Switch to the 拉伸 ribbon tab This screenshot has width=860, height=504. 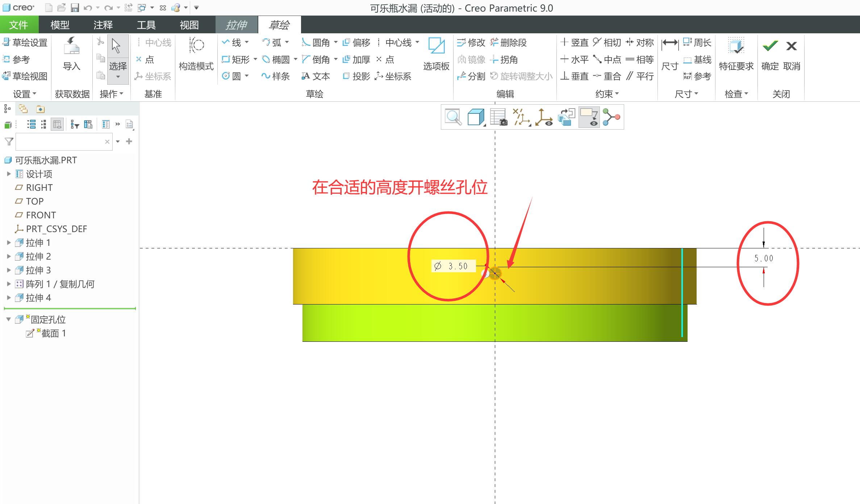pyautogui.click(x=237, y=25)
